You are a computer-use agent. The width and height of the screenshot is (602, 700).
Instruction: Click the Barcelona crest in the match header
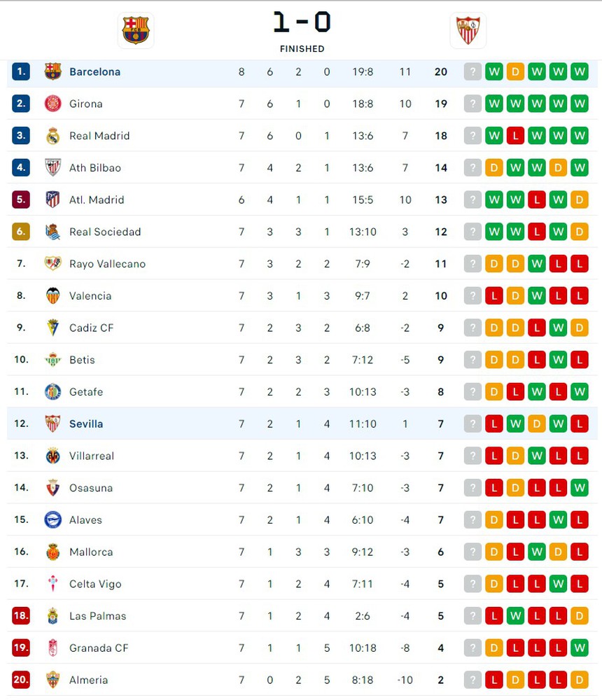point(136,30)
